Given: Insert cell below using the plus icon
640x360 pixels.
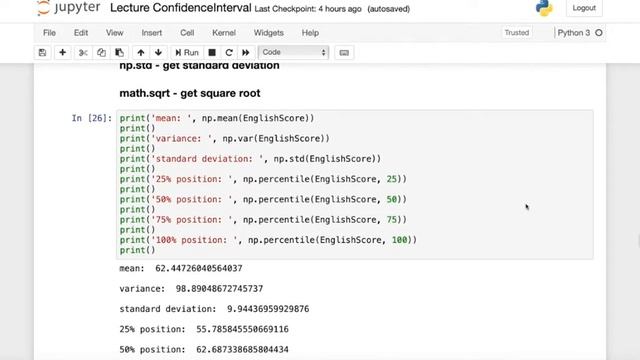Looking at the screenshot, I should click(62, 53).
